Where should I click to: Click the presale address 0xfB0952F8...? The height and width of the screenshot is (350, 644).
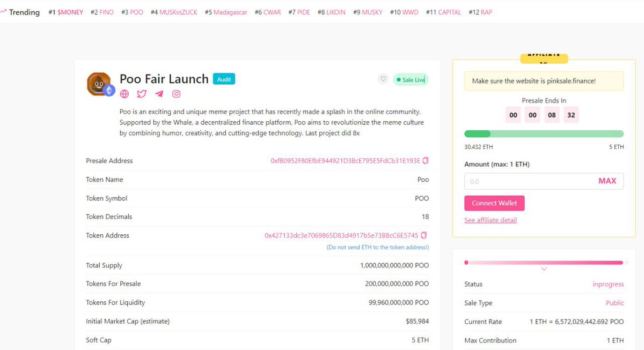tap(345, 161)
